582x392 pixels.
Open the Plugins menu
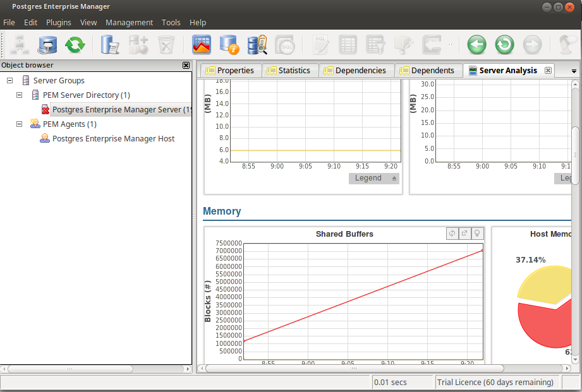coord(59,23)
